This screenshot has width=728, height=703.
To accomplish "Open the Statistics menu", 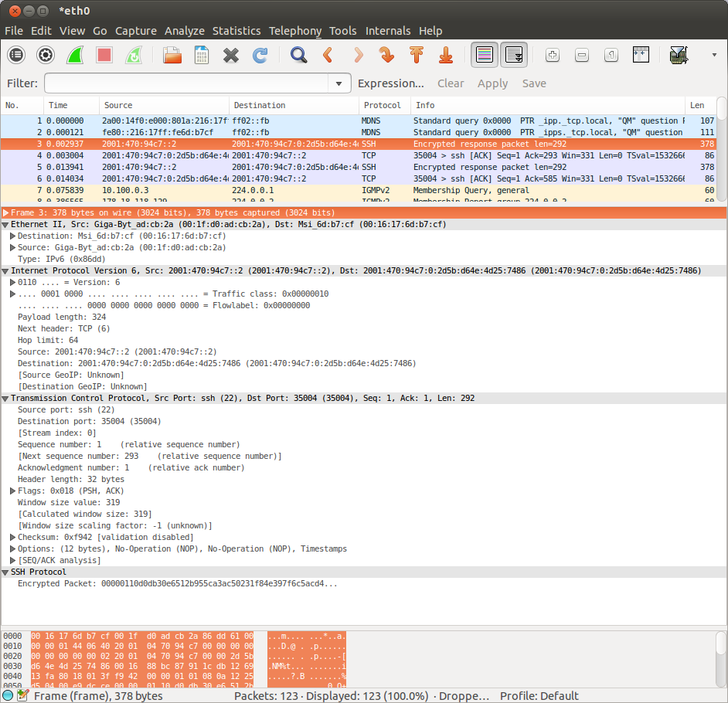I will point(236,31).
